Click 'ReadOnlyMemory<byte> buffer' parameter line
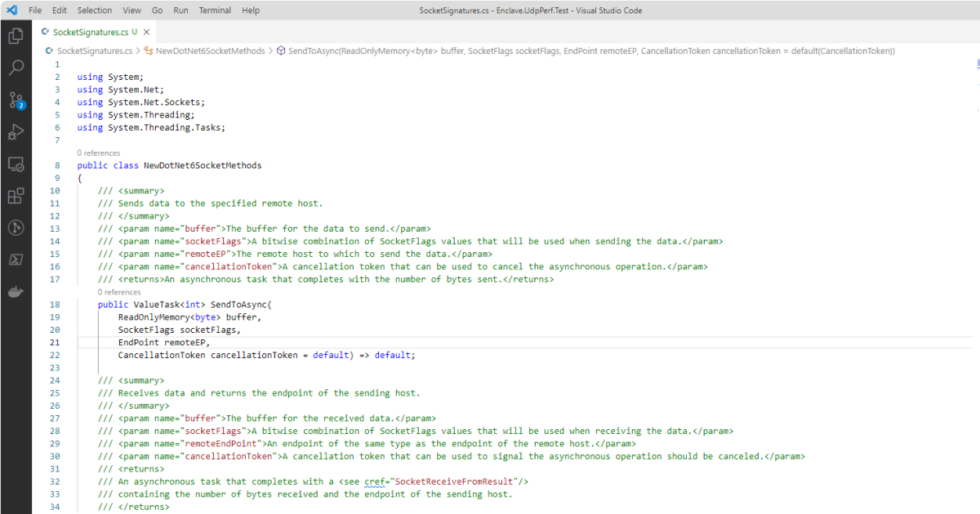The width and height of the screenshot is (980, 514). tap(190, 317)
